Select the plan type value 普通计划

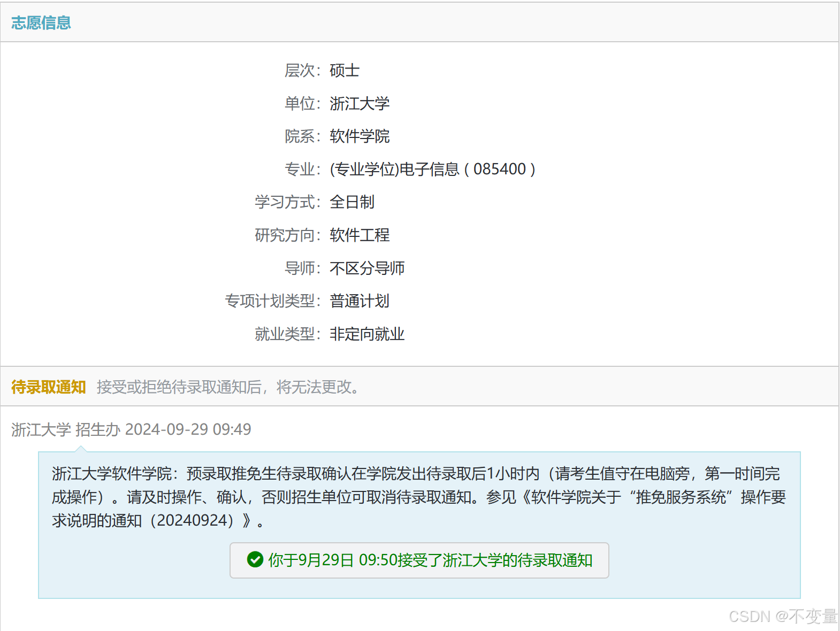click(x=360, y=301)
